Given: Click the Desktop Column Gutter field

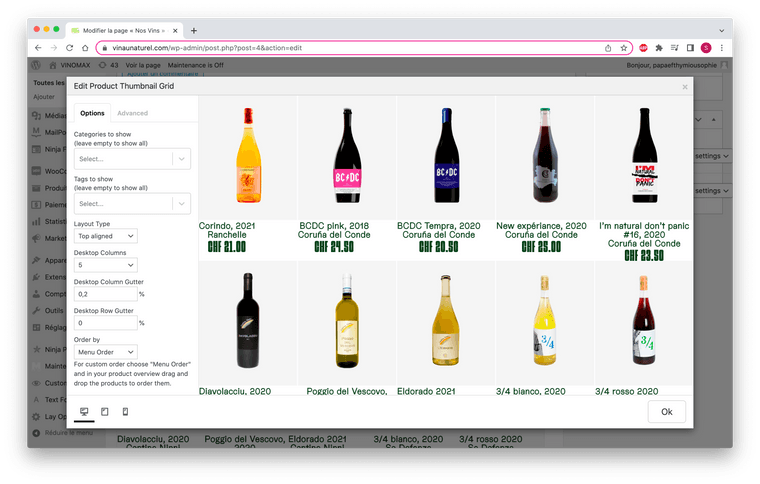Looking at the screenshot, I should pyautogui.click(x=105, y=294).
